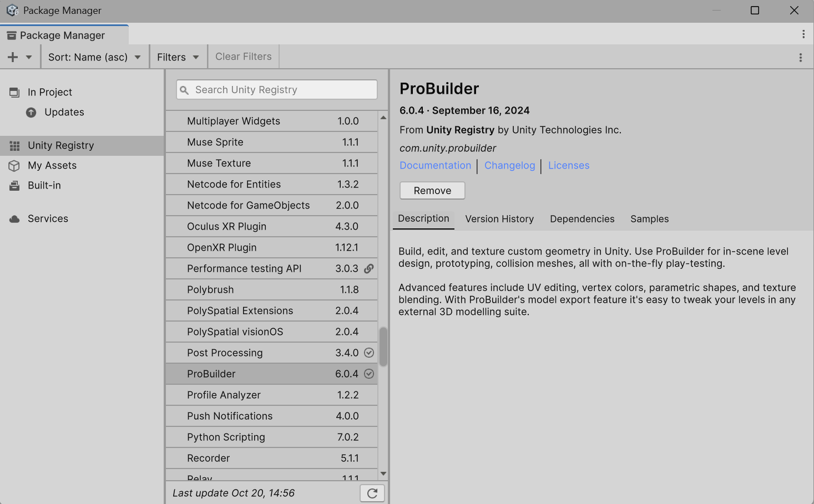Click the In Project sidebar icon
Image resolution: width=814 pixels, height=504 pixels.
[14, 93]
